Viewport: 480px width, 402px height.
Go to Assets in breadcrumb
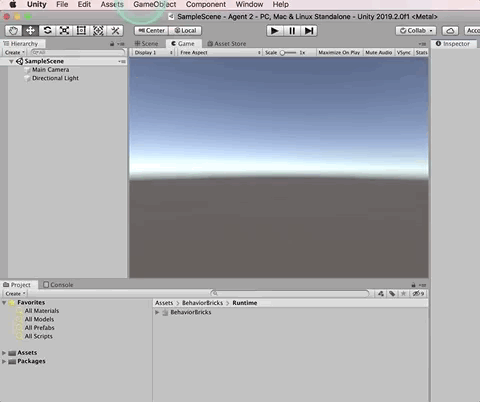point(164,303)
